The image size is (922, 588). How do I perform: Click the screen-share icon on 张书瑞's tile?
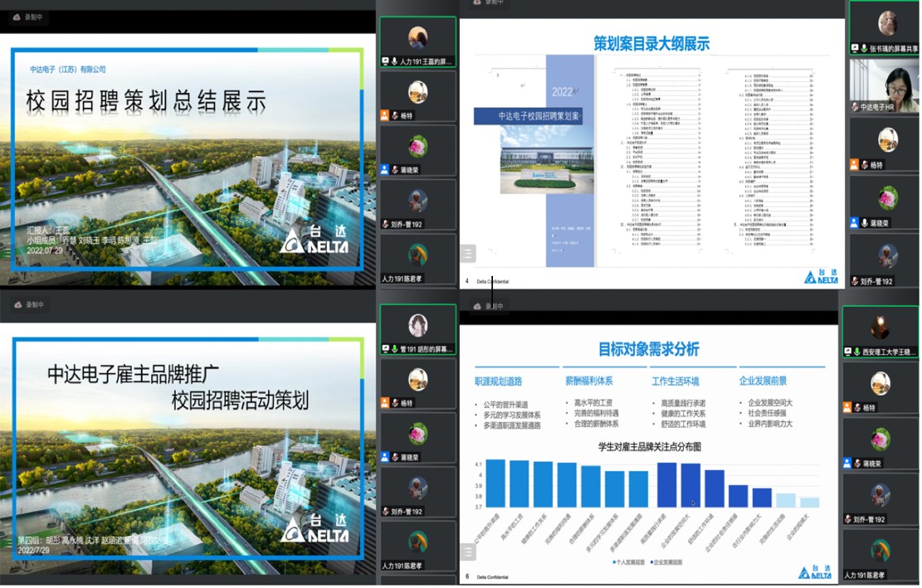coord(853,49)
